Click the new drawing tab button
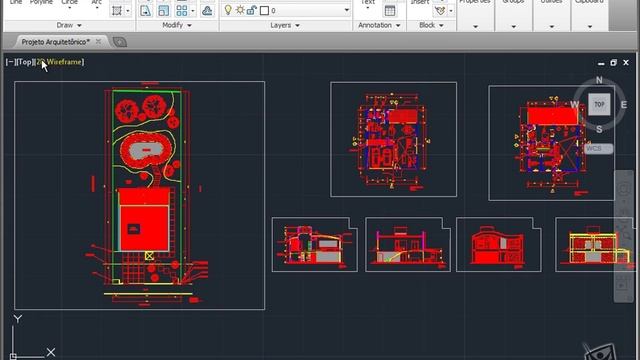 [x=120, y=42]
